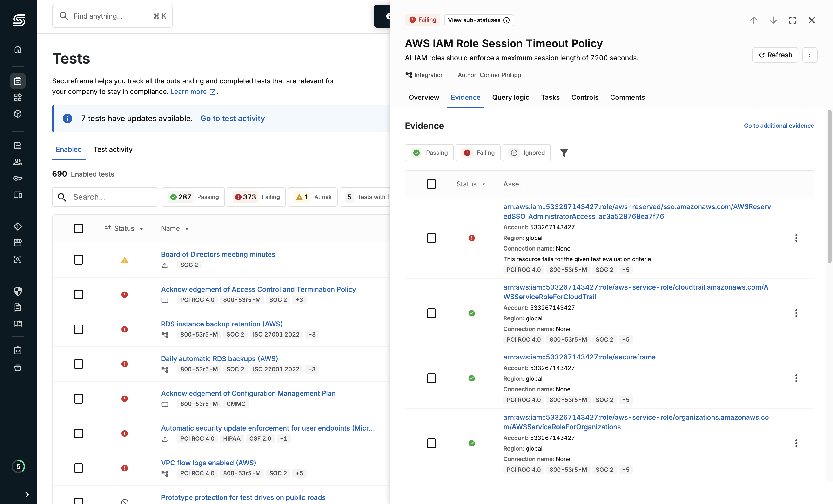This screenshot has height=504, width=833.
Task: Go to previous test with up arrow
Action: 753,20
